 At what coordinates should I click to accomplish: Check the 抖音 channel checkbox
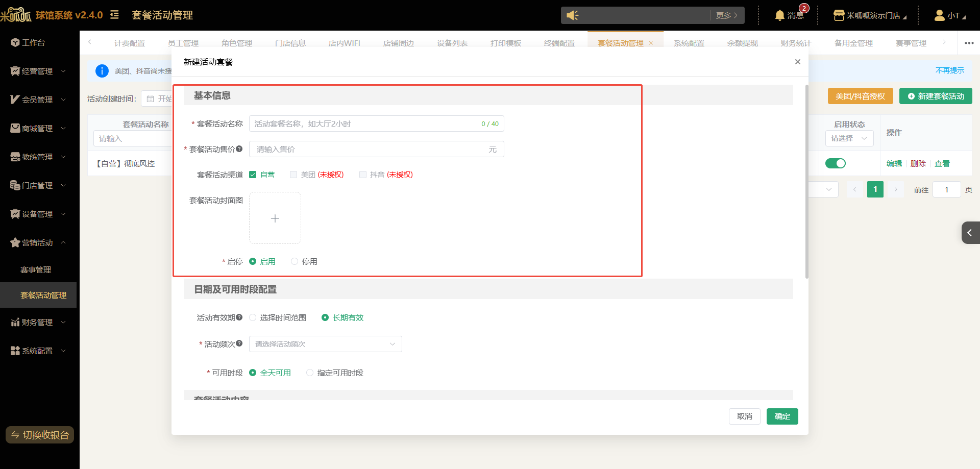tap(363, 175)
